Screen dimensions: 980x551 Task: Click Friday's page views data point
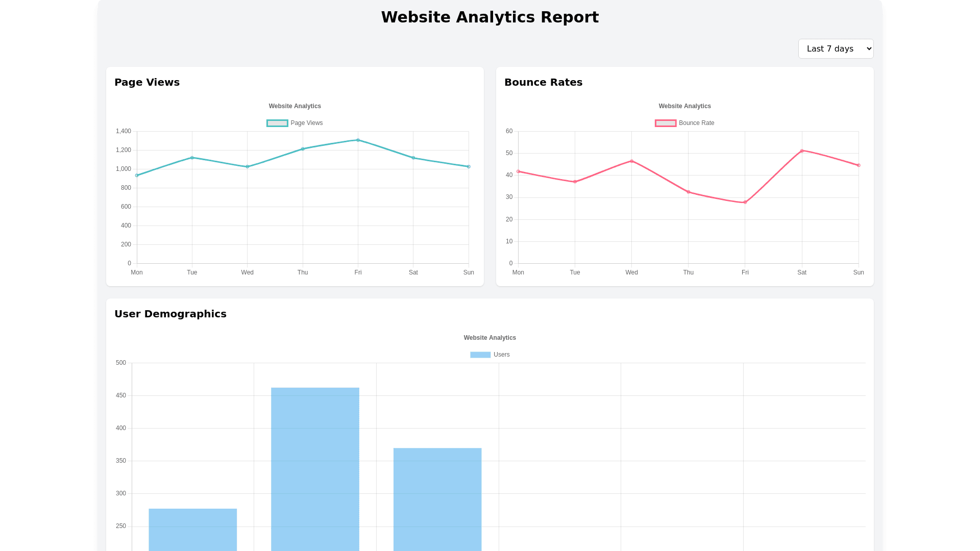click(x=358, y=140)
